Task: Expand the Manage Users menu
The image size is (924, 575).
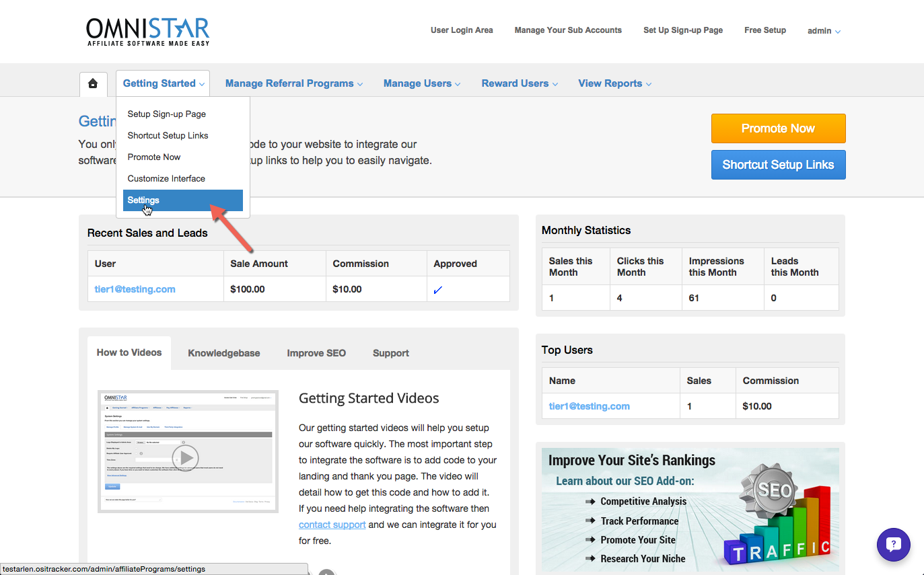Action: coord(422,83)
